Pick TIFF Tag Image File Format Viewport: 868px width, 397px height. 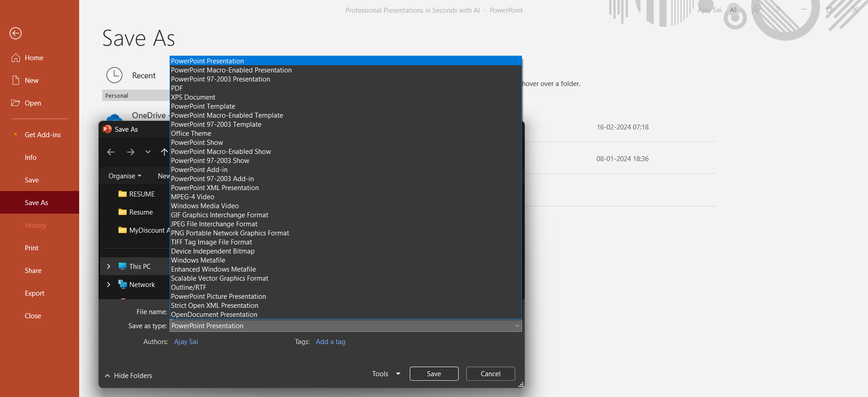click(346, 242)
